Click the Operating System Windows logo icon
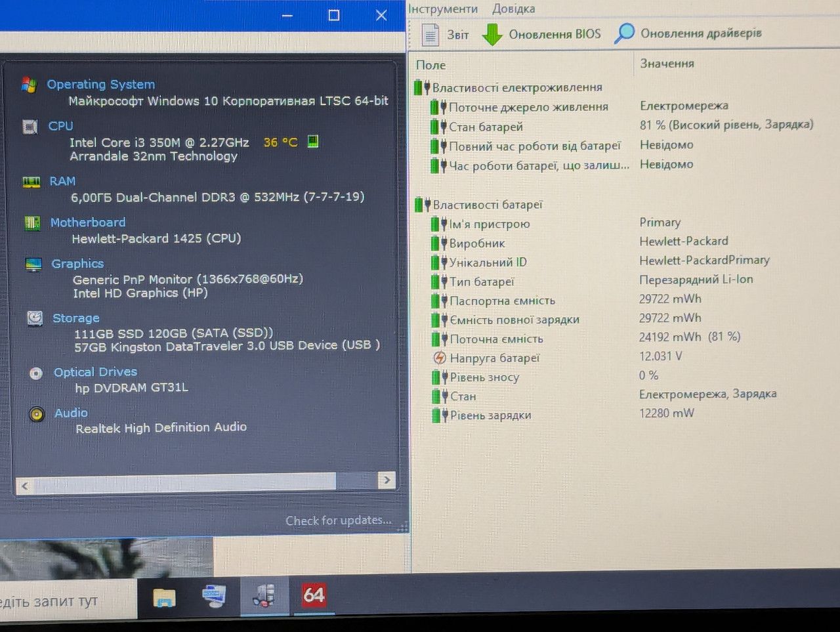 click(x=28, y=84)
